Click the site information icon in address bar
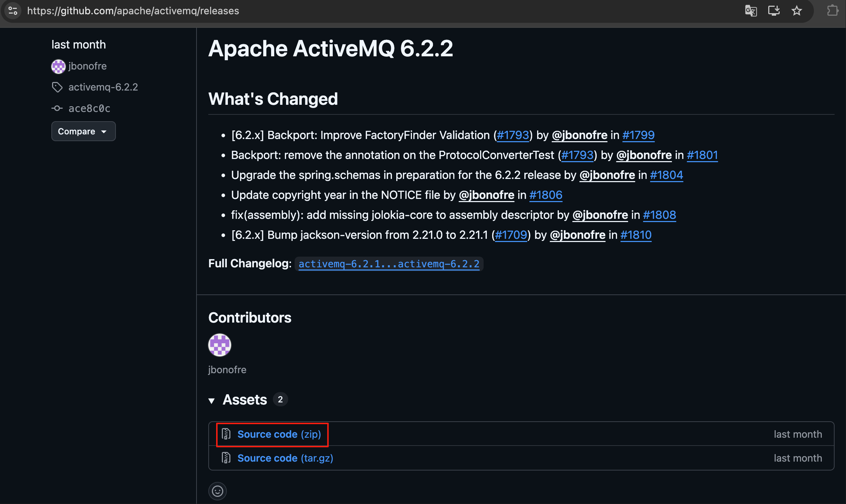The height and width of the screenshot is (504, 846). 13,11
